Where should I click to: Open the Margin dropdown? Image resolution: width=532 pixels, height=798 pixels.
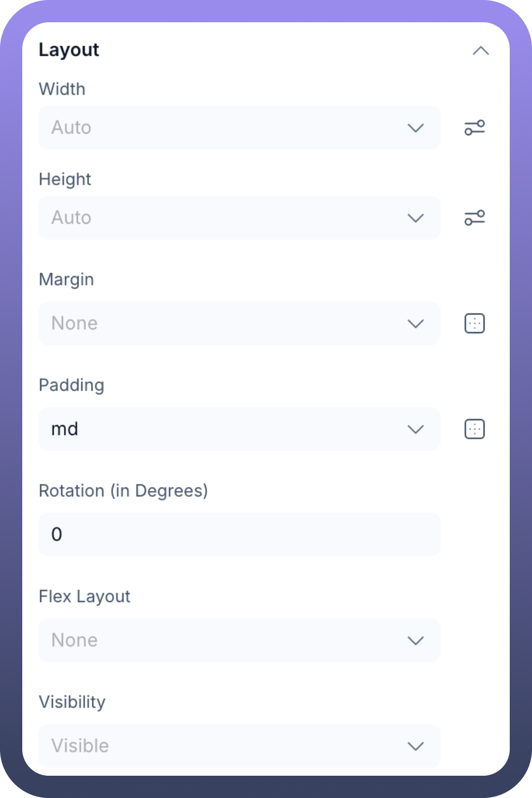239,323
